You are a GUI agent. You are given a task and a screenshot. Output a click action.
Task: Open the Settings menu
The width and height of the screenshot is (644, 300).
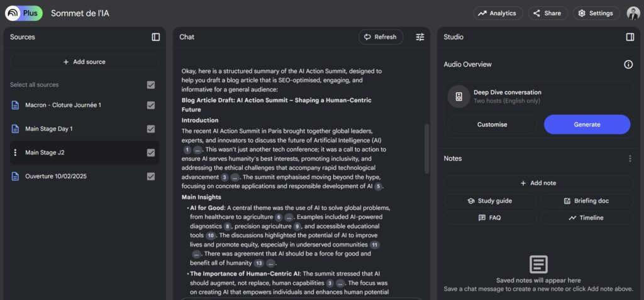596,13
